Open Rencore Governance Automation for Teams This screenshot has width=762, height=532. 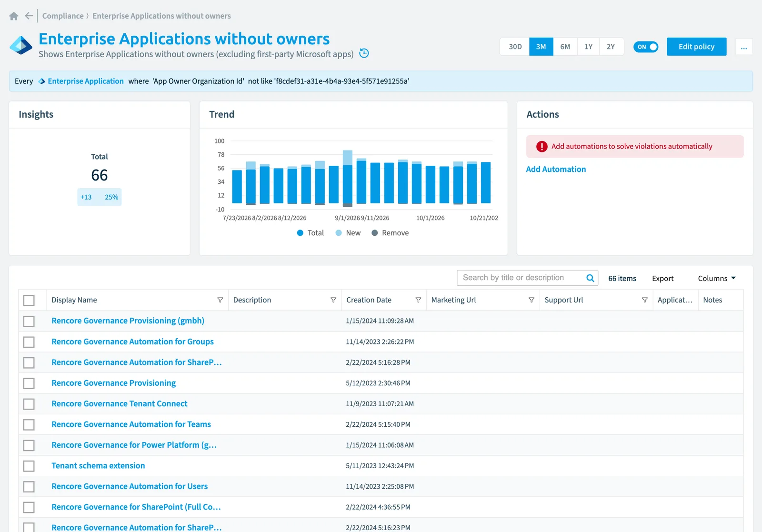click(x=131, y=424)
